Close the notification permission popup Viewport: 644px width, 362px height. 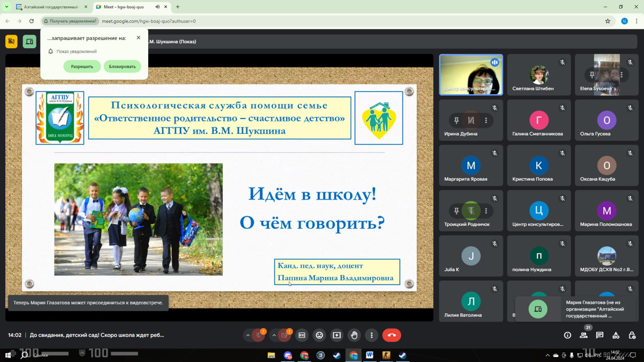[x=138, y=38]
